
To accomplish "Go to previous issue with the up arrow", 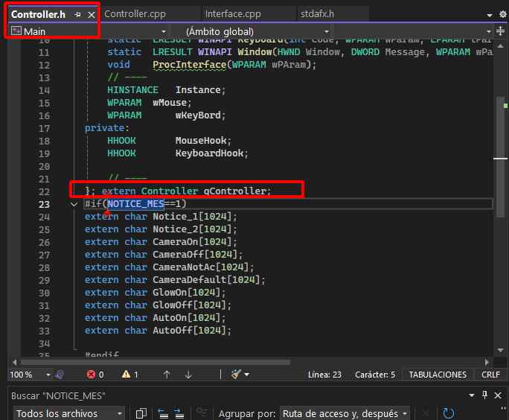I will pyautogui.click(x=167, y=375).
